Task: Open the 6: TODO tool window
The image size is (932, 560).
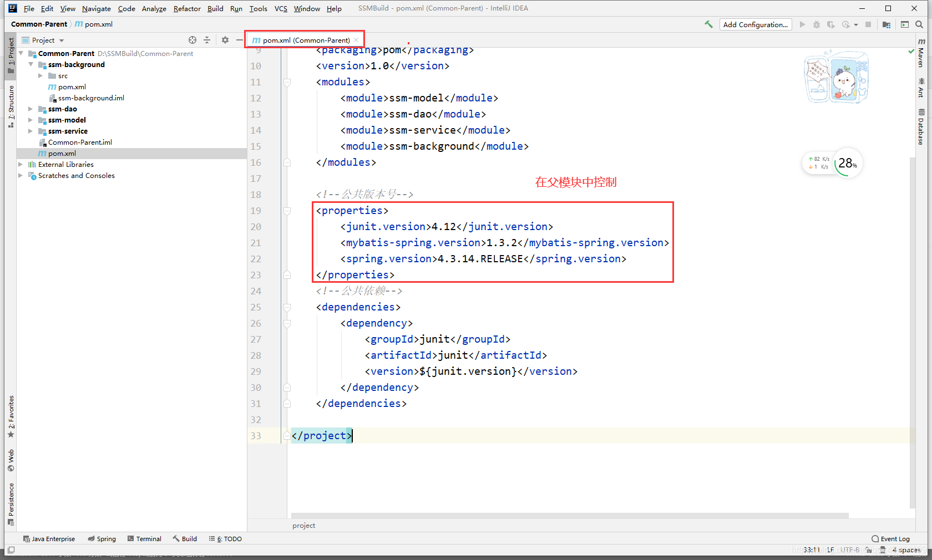Action: coord(225,539)
